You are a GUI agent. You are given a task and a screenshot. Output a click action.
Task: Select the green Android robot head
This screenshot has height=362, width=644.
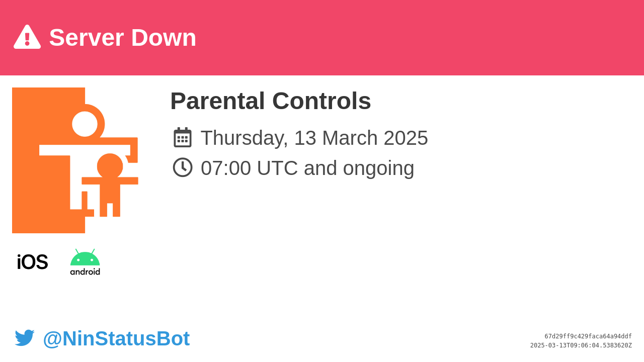(x=85, y=257)
